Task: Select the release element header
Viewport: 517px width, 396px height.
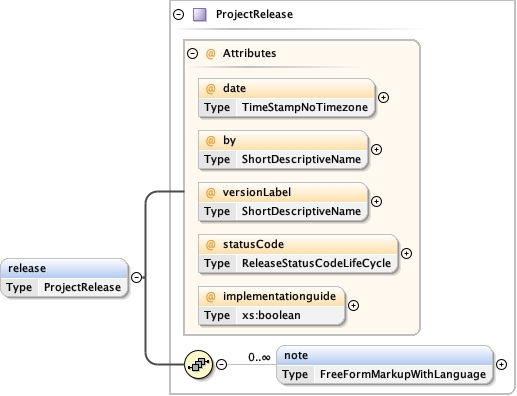Action: click(x=64, y=268)
